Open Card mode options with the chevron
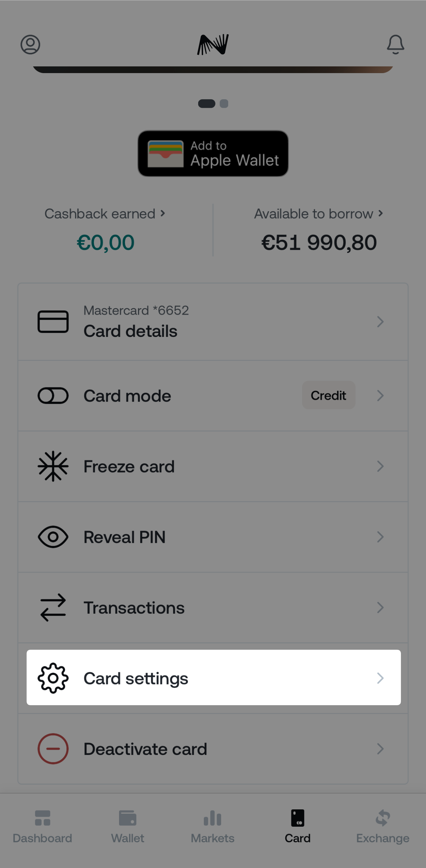426x868 pixels. click(x=380, y=396)
